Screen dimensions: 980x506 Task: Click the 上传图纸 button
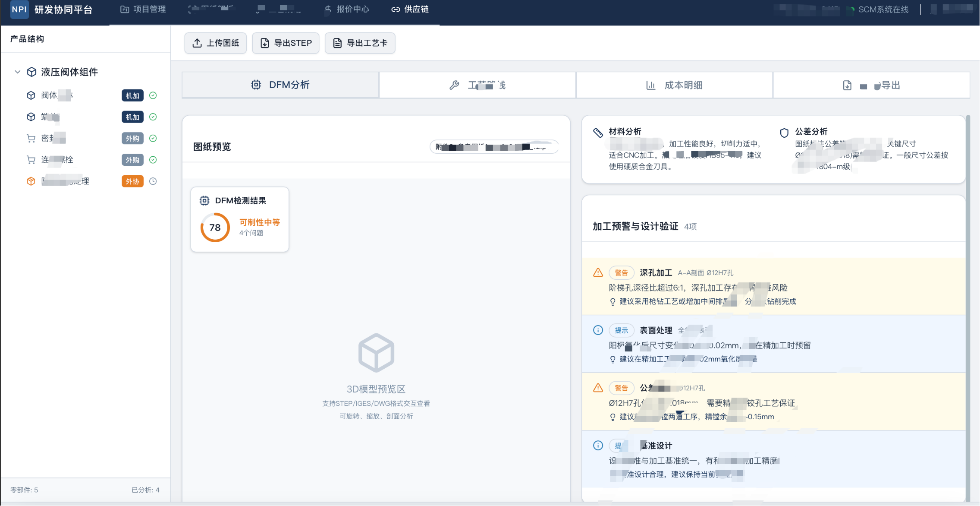tap(216, 43)
